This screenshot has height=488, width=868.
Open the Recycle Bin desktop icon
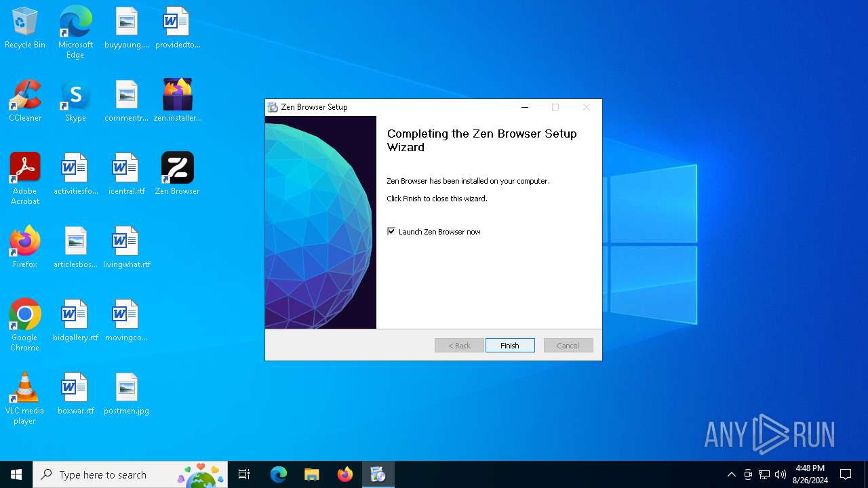pyautogui.click(x=25, y=28)
